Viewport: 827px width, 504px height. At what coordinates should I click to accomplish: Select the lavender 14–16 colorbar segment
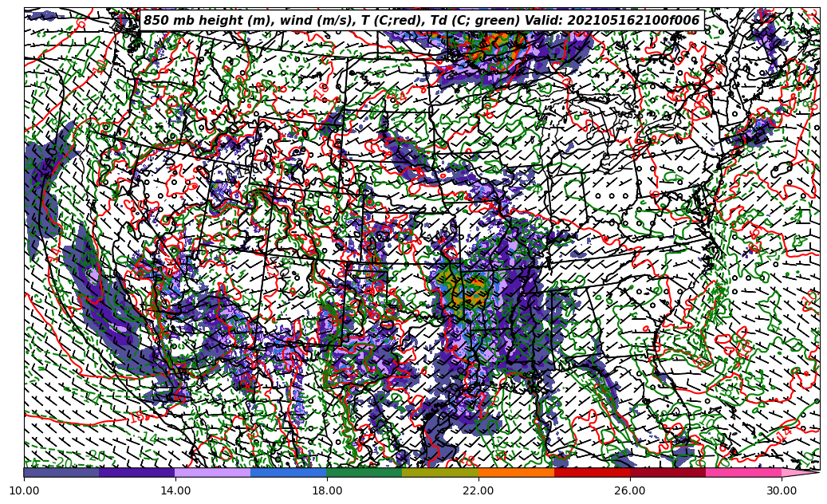pyautogui.click(x=213, y=472)
